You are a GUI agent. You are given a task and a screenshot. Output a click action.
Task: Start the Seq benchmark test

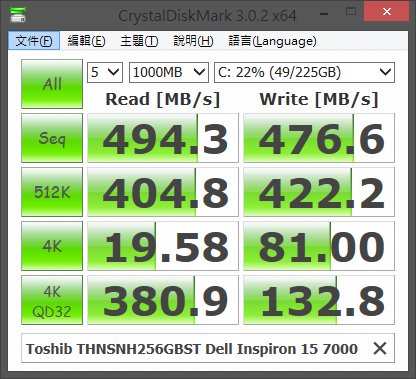(52, 138)
